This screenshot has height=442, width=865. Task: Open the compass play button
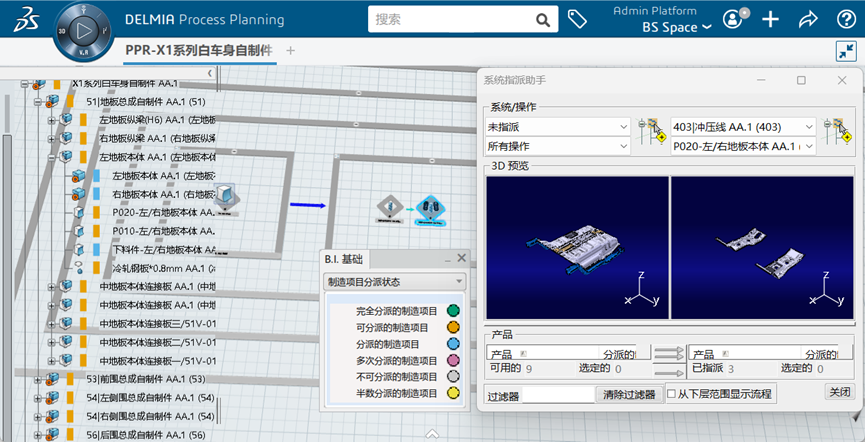84,31
